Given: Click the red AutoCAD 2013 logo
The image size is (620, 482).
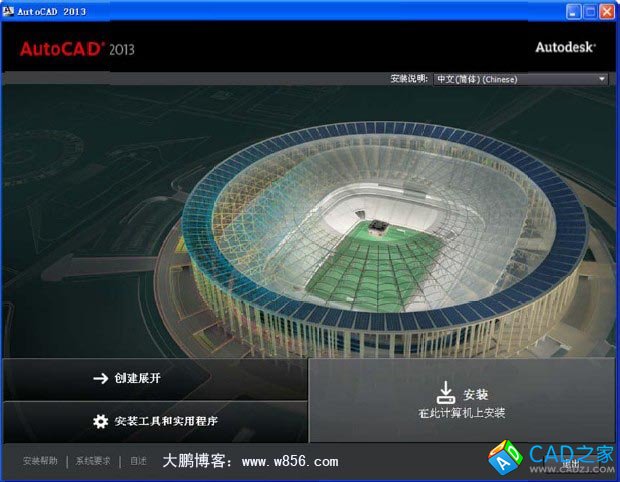Looking at the screenshot, I should pyautogui.click(x=77, y=49).
